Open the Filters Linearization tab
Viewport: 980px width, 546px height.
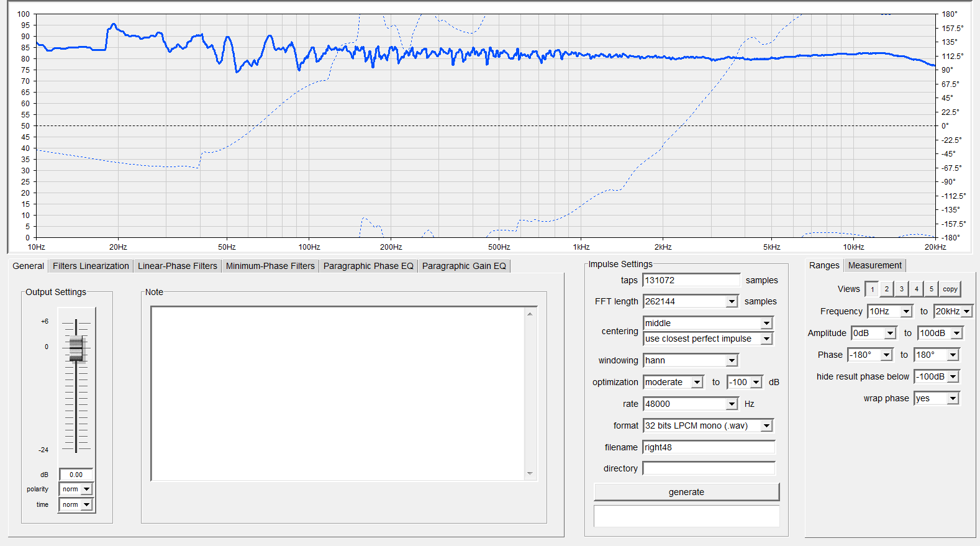[x=91, y=266]
